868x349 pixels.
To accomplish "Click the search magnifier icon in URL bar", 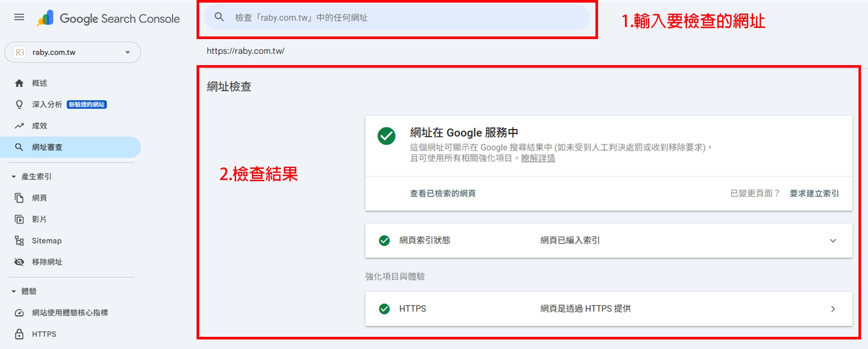I will coord(219,17).
